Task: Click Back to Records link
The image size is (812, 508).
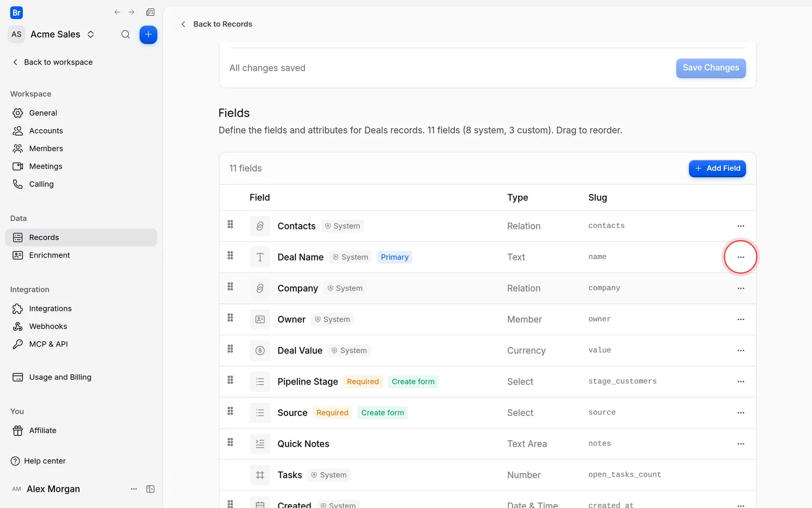Action: tap(217, 24)
